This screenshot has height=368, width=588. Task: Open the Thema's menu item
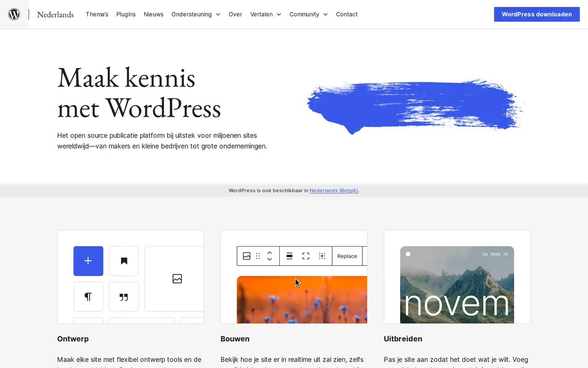point(97,14)
